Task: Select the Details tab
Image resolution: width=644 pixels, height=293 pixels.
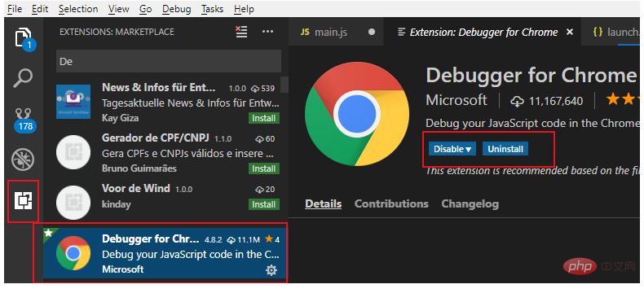Action: pyautogui.click(x=324, y=203)
